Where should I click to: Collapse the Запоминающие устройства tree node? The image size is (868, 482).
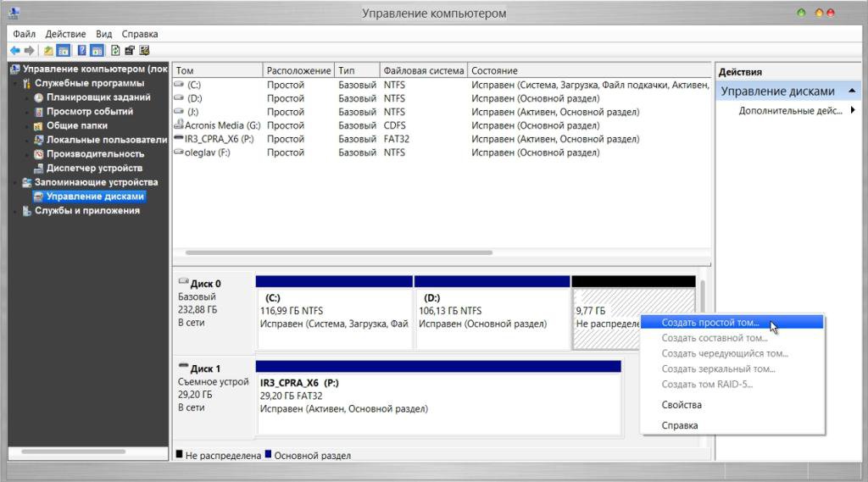pyautogui.click(x=15, y=183)
